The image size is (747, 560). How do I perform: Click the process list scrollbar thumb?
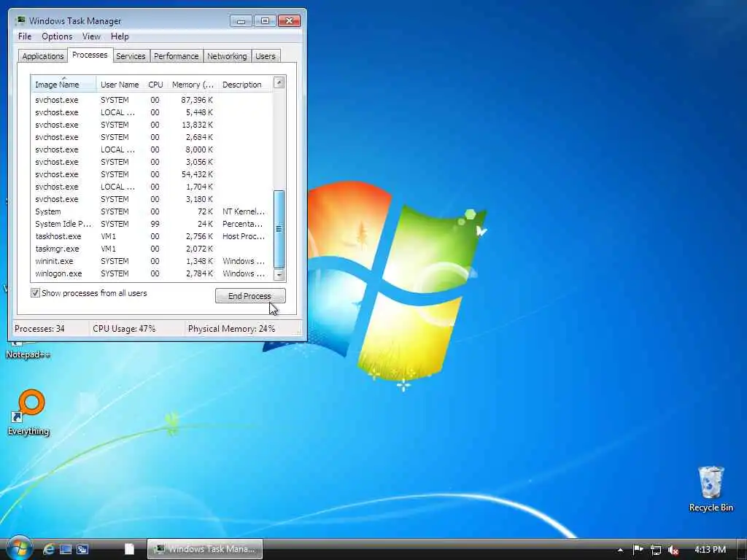279,229
